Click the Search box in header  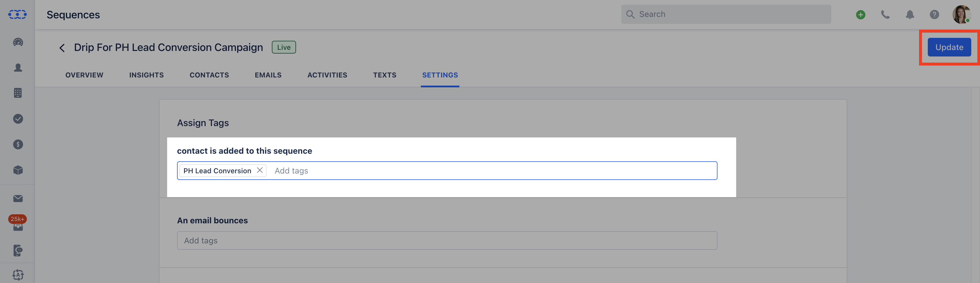[x=726, y=15]
